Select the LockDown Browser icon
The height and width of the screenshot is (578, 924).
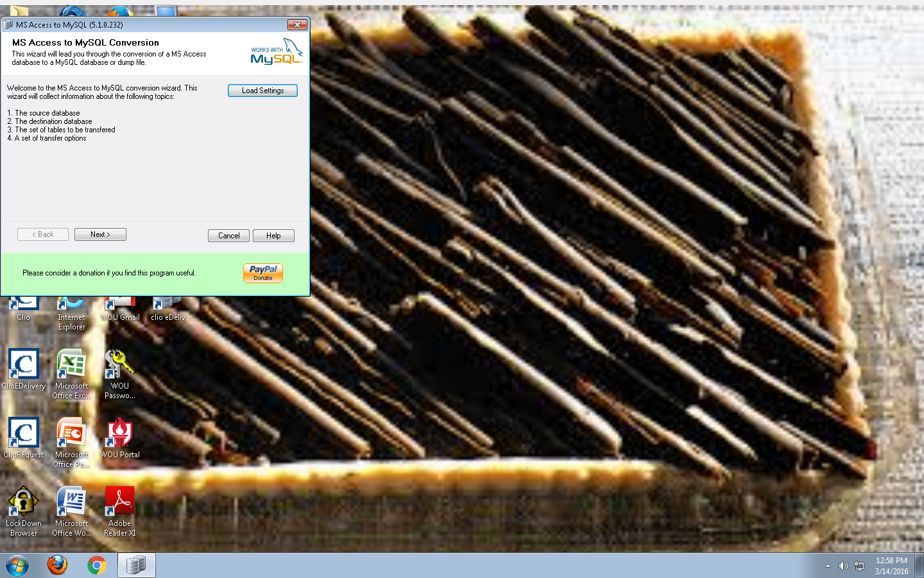pos(24,511)
